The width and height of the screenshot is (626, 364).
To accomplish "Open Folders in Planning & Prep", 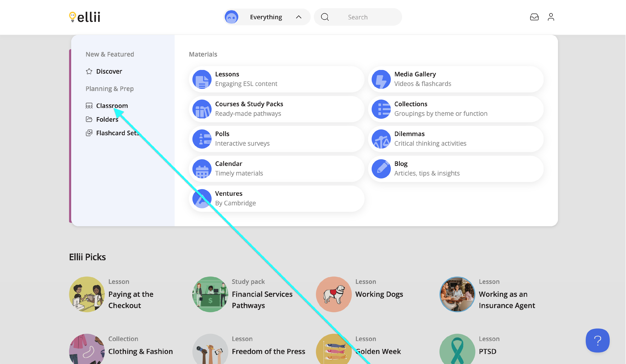I will pyautogui.click(x=107, y=119).
